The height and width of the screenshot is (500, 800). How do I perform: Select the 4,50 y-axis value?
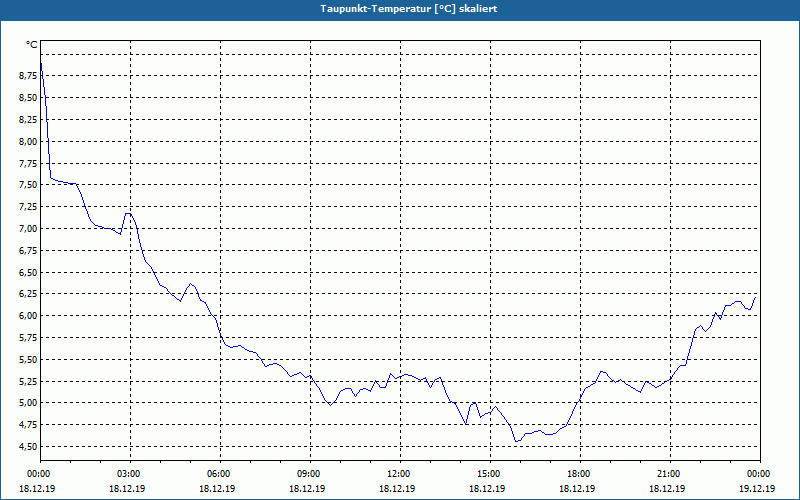pyautogui.click(x=28, y=446)
